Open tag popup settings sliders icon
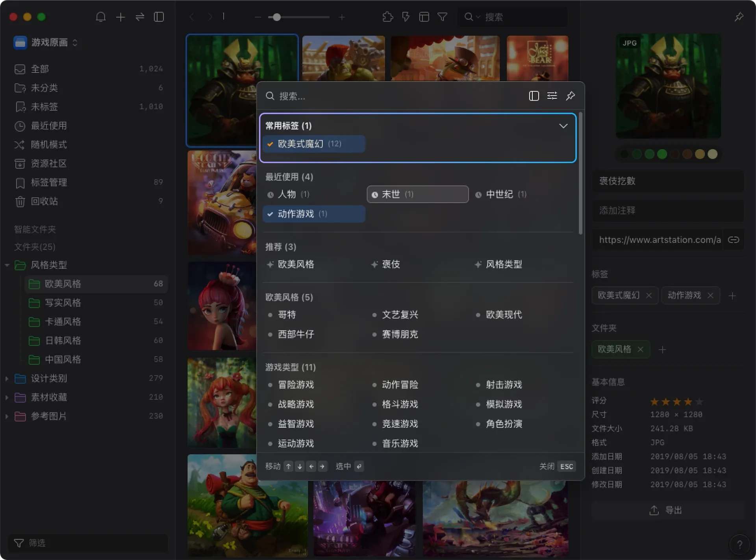Screen dimensions: 756x560 (552, 96)
